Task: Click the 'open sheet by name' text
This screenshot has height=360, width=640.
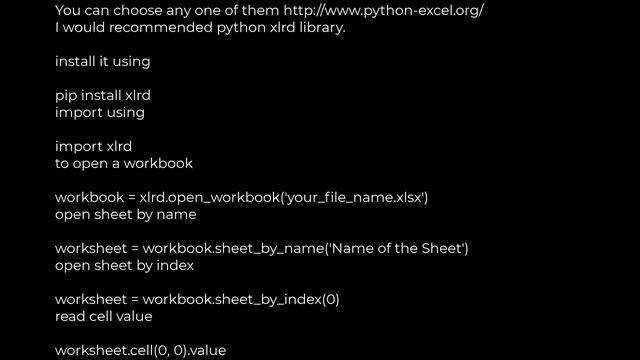Action: (126, 215)
